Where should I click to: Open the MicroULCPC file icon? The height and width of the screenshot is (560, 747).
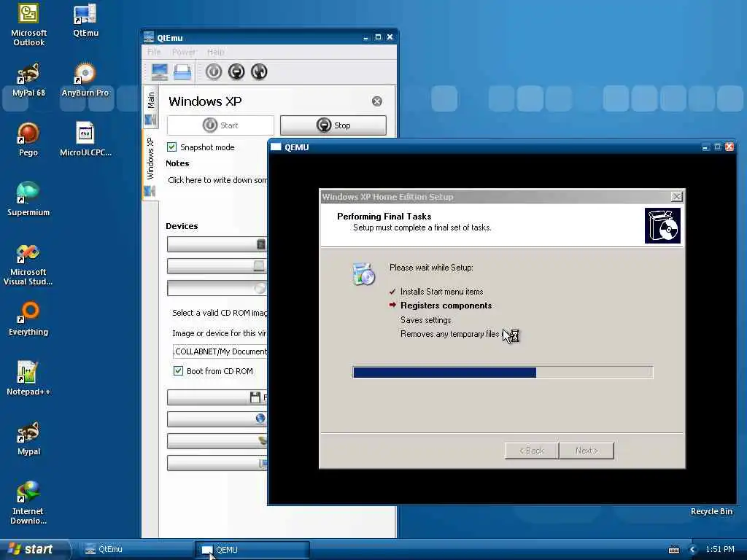click(85, 140)
